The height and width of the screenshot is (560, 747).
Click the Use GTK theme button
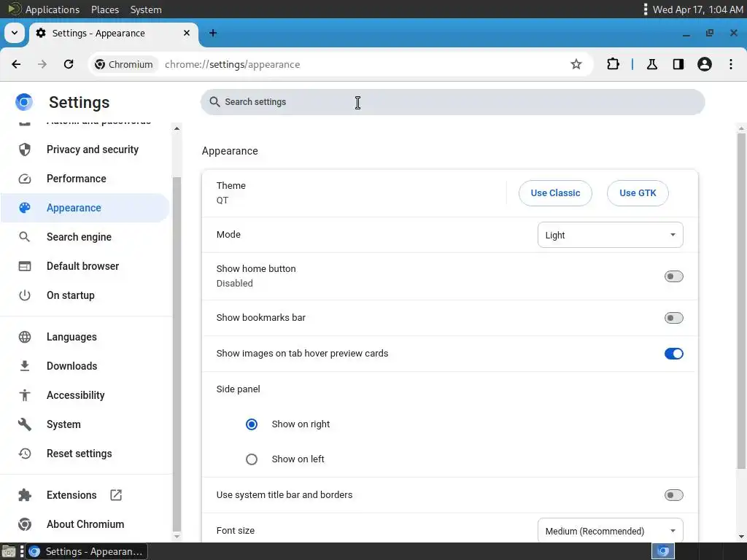[x=638, y=192]
